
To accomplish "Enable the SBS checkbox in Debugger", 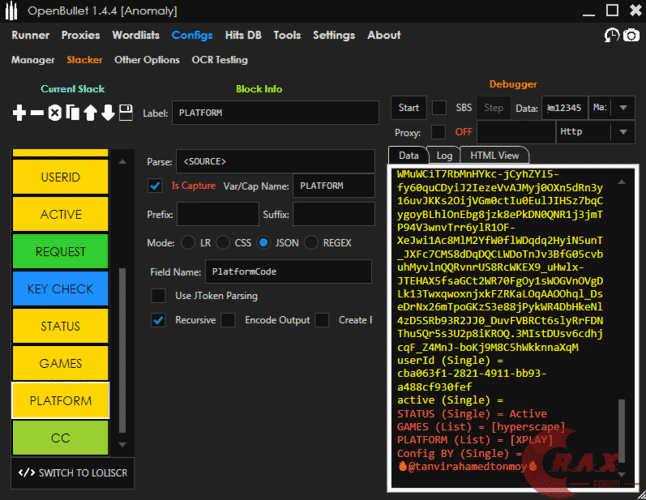I will [439, 107].
